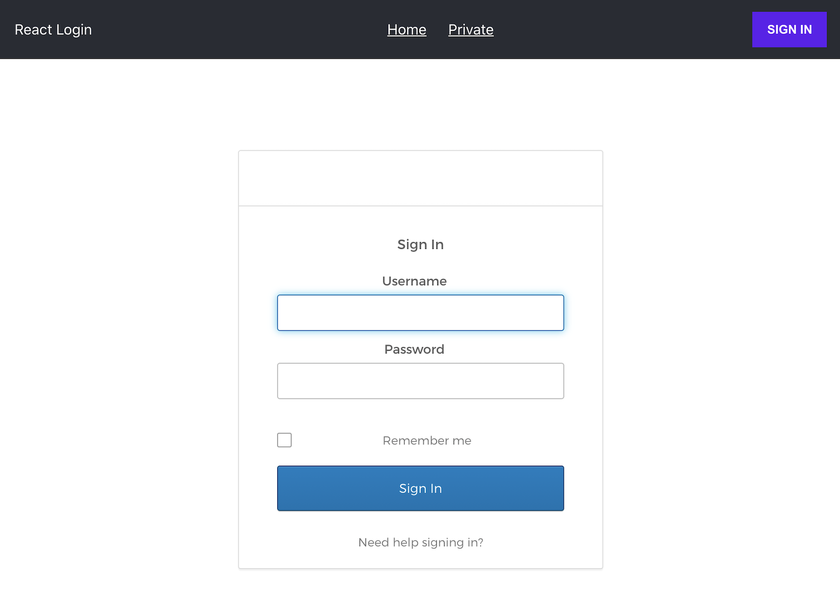Click the Remember me label text
Screen dimensions: 840x616
tap(426, 441)
